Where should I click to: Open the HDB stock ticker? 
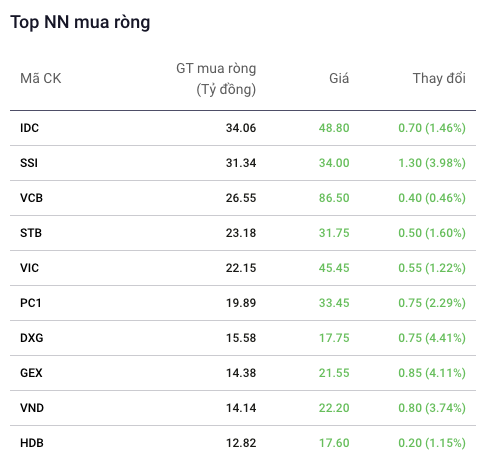click(32, 443)
